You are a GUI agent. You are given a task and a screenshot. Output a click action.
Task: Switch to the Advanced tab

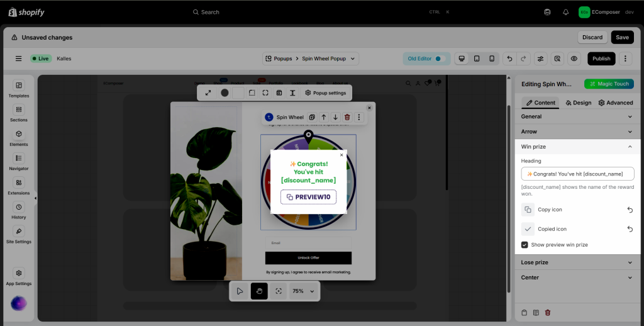[x=616, y=103]
